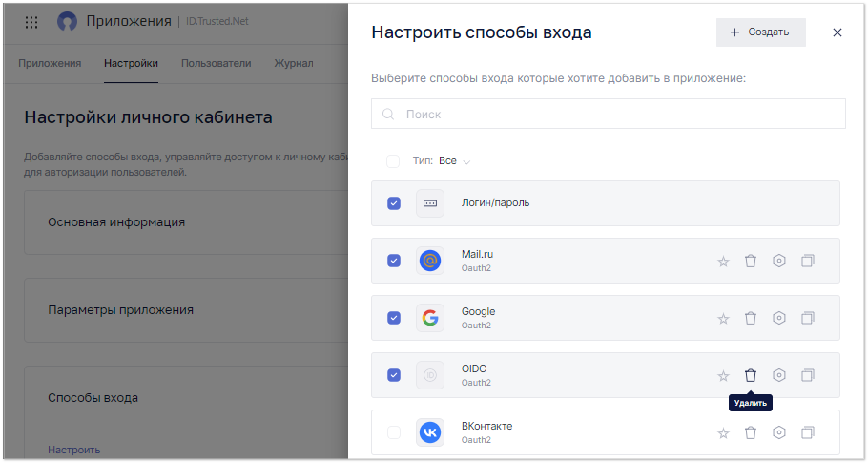This screenshot has width=868, height=463.
Task: Open the apps grid menu icon
Action: pos(31,22)
